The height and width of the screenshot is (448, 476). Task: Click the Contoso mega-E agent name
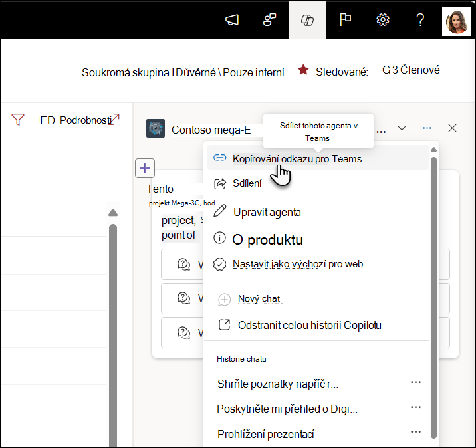[x=211, y=130]
